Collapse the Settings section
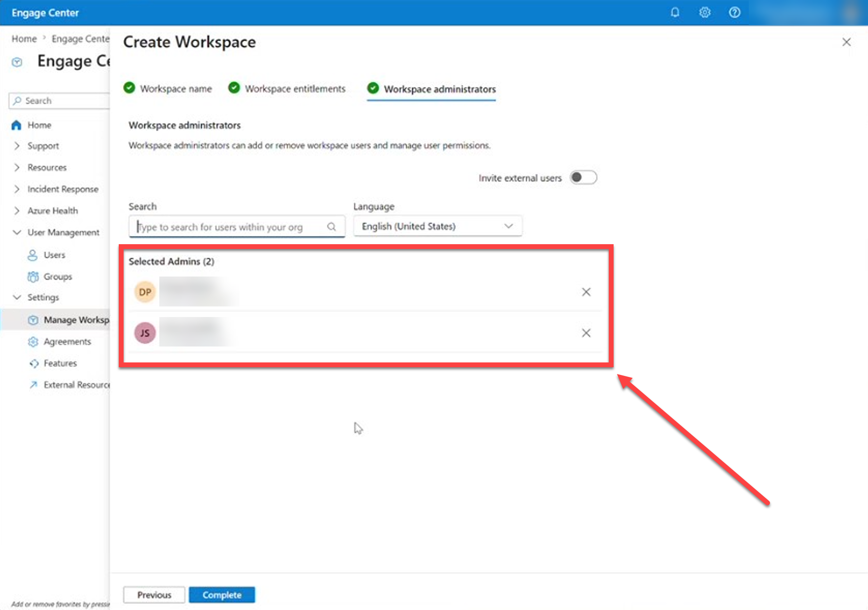The height and width of the screenshot is (610, 868). click(17, 297)
